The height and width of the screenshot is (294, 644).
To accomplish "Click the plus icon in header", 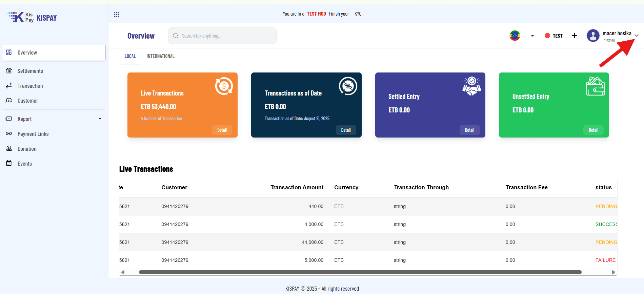I will [x=575, y=36].
